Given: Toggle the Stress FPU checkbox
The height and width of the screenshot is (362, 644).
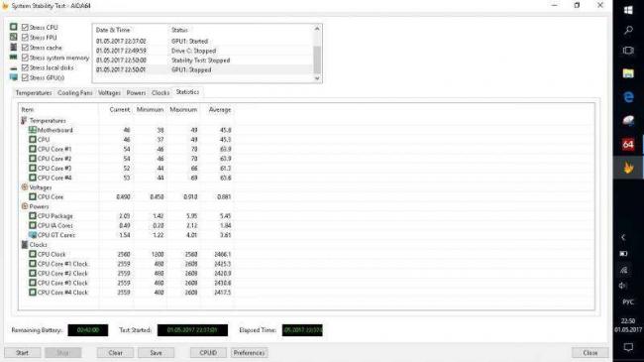Looking at the screenshot, I should coord(25,38).
